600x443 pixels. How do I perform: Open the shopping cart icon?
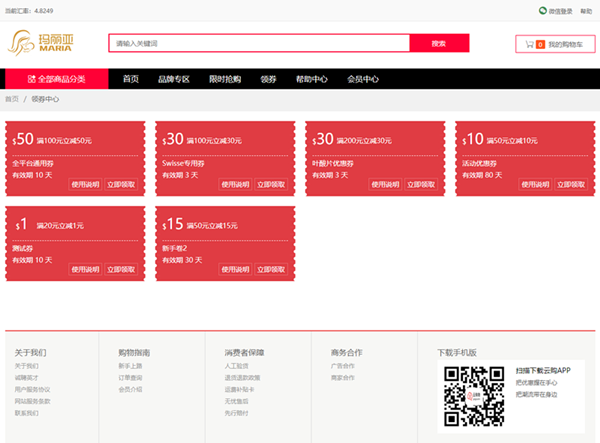(x=529, y=44)
